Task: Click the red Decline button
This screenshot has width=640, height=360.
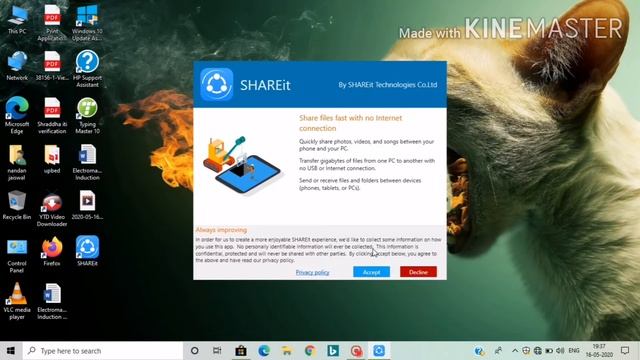Action: point(418,272)
